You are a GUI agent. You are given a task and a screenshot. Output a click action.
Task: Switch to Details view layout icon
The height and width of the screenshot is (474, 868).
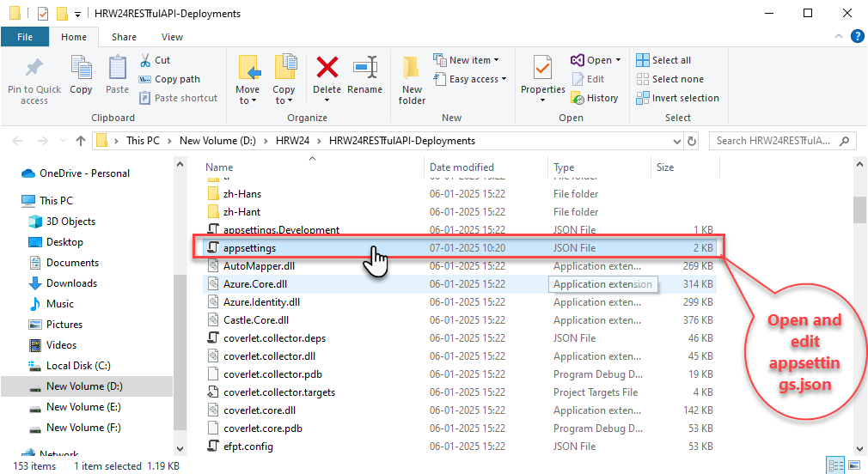835,465
